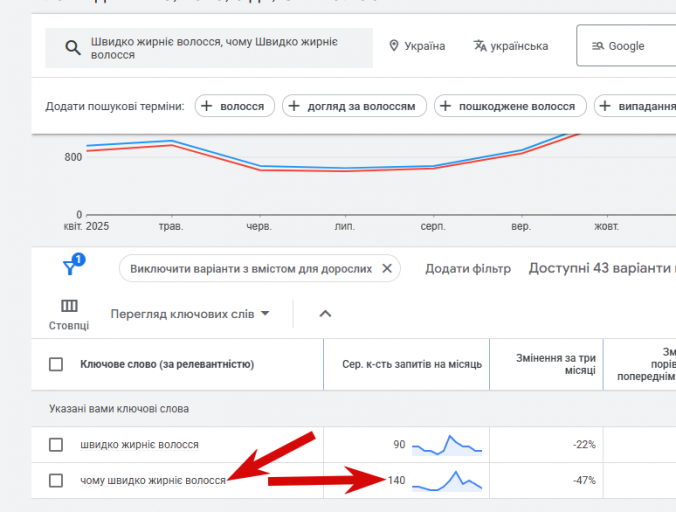Viewport: 676px width, 512px height.
Task: Click plus icon on 'пошкоджене волосся'
Action: pyautogui.click(x=445, y=106)
